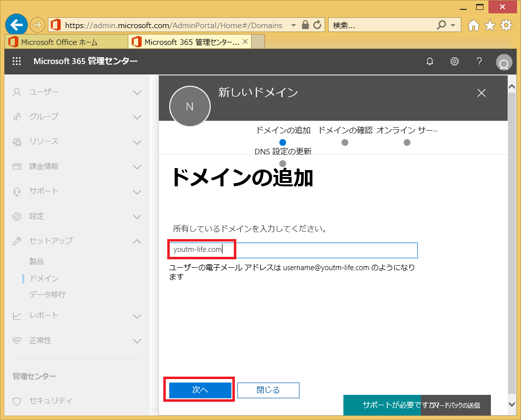Viewport: 521px width, 420px height.
Task: Open the browser Home icon
Action: coord(474,25)
